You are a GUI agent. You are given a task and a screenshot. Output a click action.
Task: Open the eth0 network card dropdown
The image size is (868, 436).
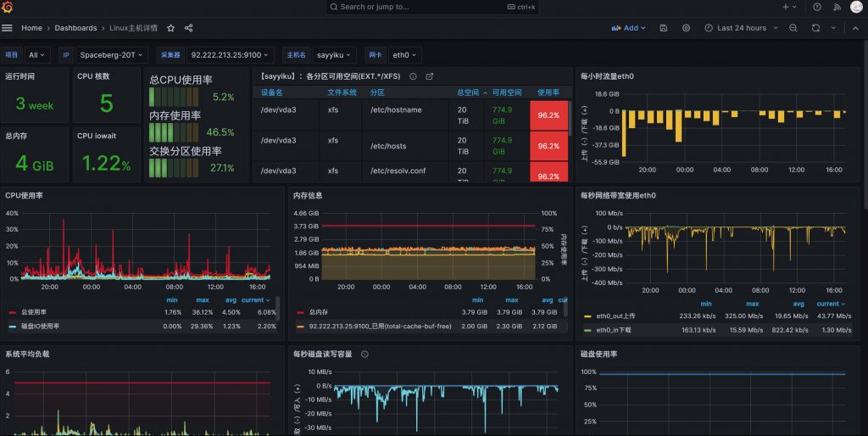[404, 55]
